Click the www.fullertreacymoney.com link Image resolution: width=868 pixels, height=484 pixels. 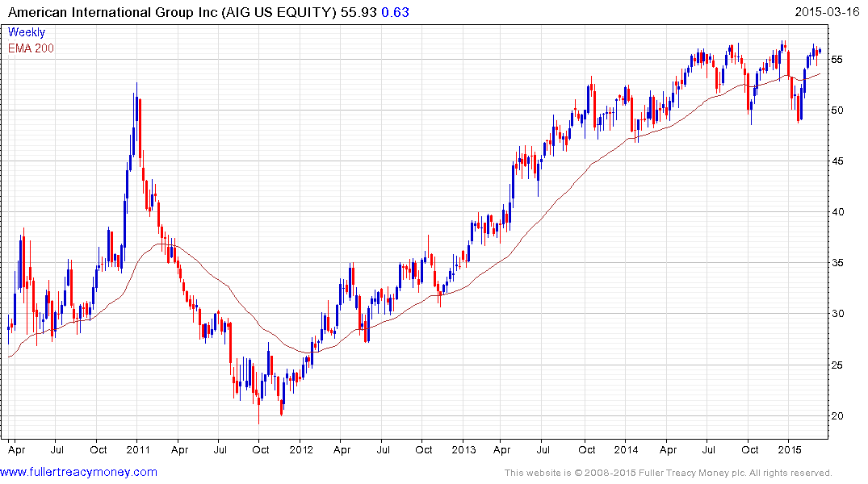click(x=79, y=472)
